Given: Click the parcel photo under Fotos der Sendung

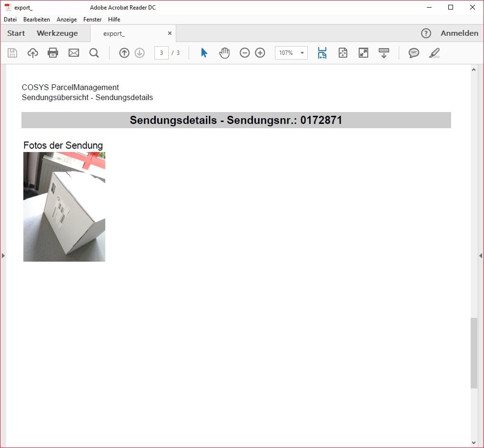Looking at the screenshot, I should [x=64, y=207].
